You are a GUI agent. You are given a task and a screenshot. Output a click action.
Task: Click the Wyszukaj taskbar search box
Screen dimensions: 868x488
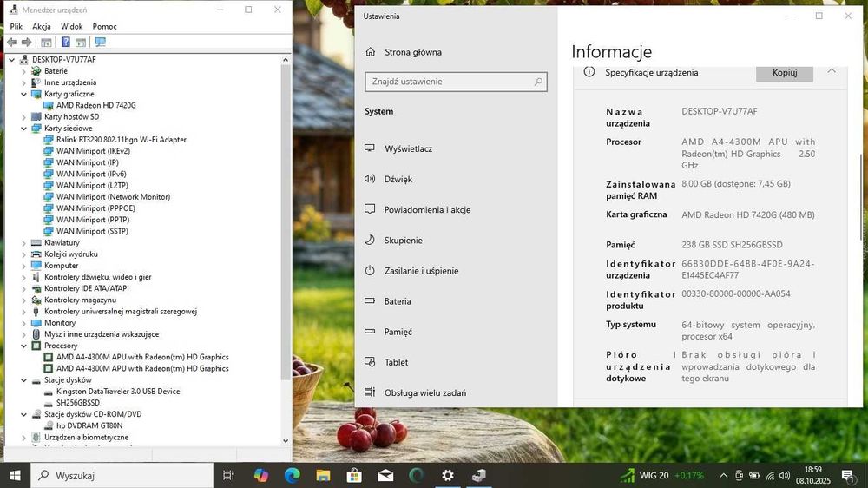[121, 475]
